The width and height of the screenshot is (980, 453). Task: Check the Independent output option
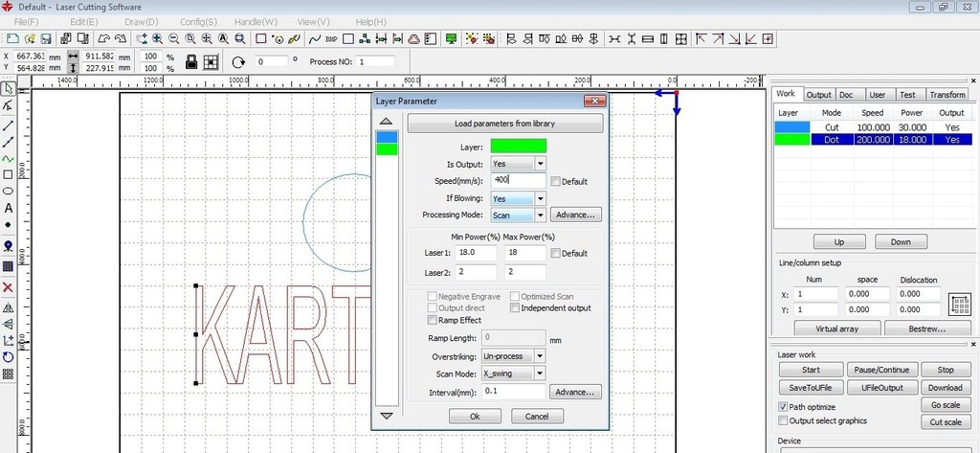[514, 308]
